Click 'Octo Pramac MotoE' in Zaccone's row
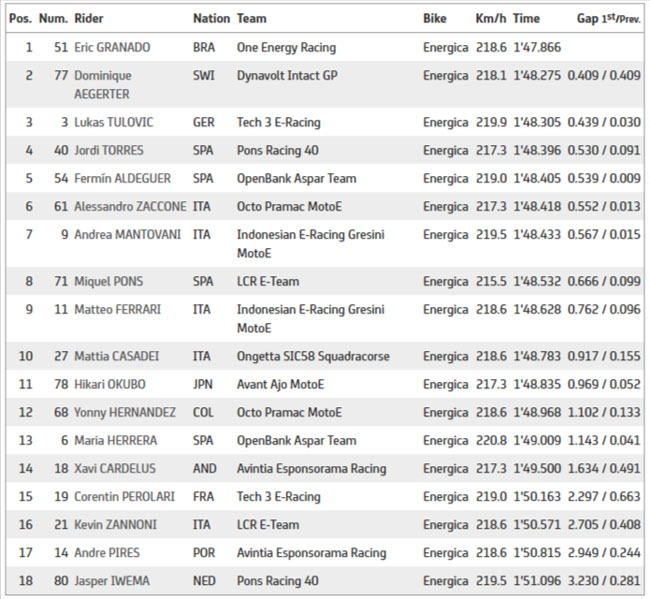Screen dimensions: 650x599 [289, 206]
